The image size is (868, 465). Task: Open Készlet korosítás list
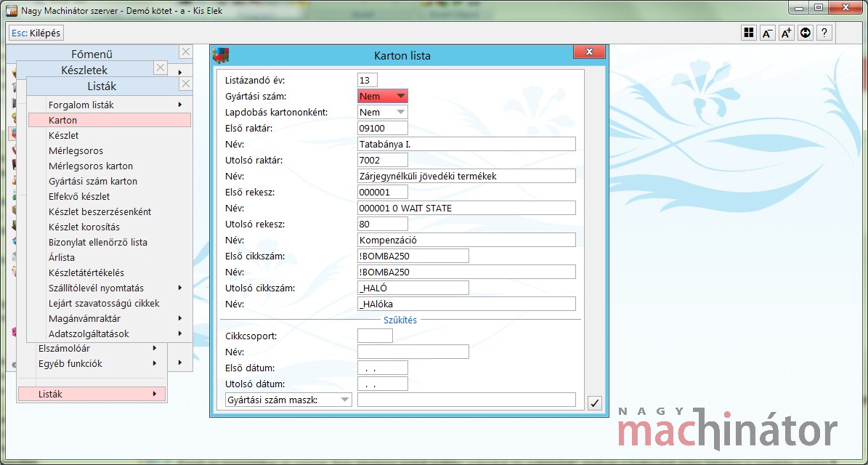click(110, 227)
